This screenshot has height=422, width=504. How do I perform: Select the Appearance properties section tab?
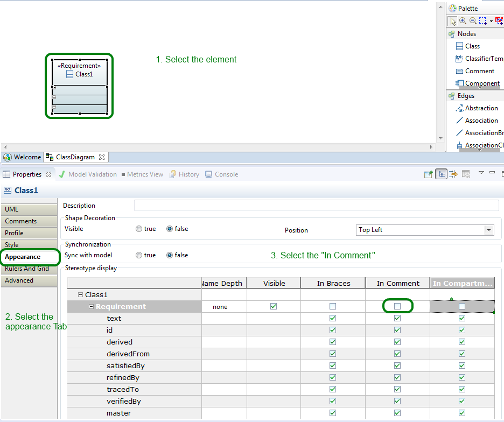[30, 257]
